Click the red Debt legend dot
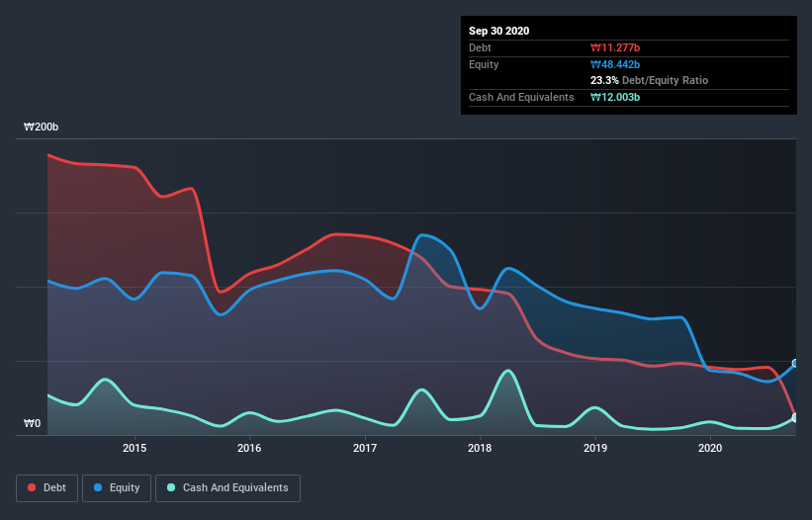The width and height of the screenshot is (812, 520). [x=32, y=487]
